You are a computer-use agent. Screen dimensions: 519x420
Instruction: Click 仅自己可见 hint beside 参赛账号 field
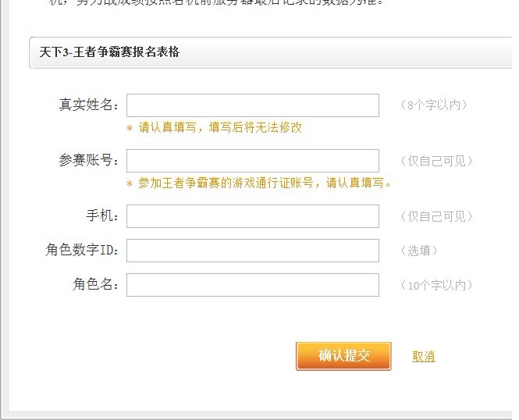coord(436,161)
